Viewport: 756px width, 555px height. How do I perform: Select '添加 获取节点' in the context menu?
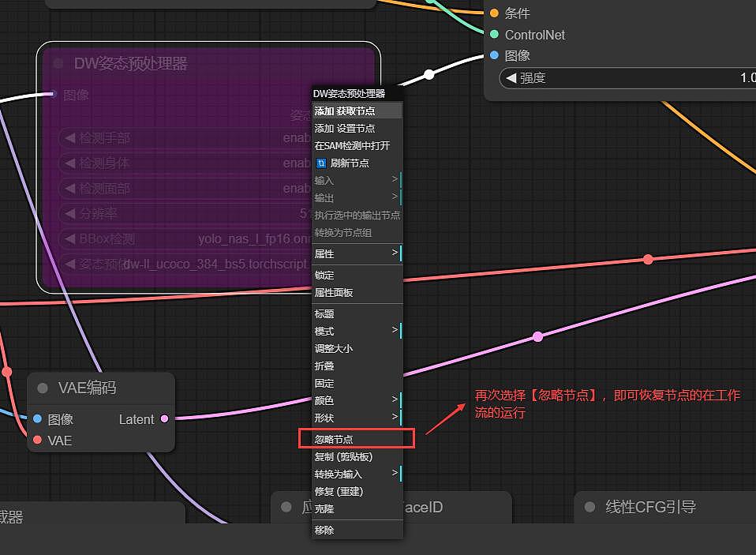pyautogui.click(x=357, y=111)
